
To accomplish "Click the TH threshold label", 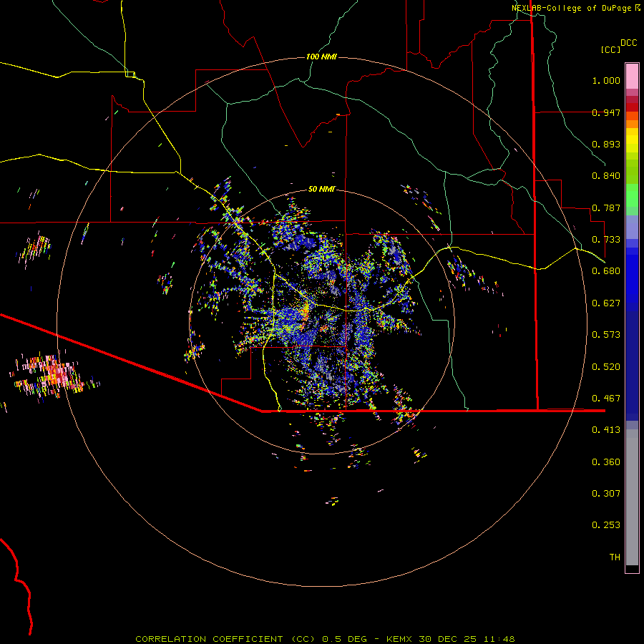I will tap(615, 557).
